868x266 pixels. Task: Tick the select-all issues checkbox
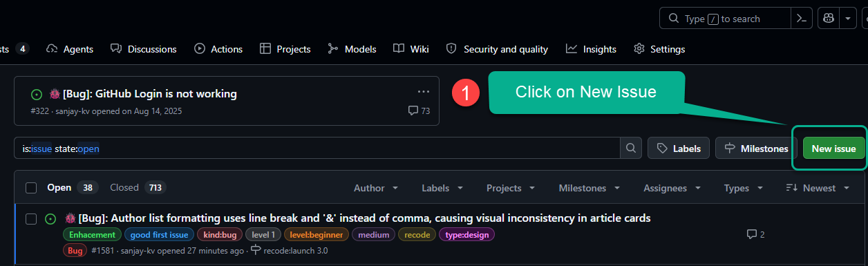tap(31, 188)
